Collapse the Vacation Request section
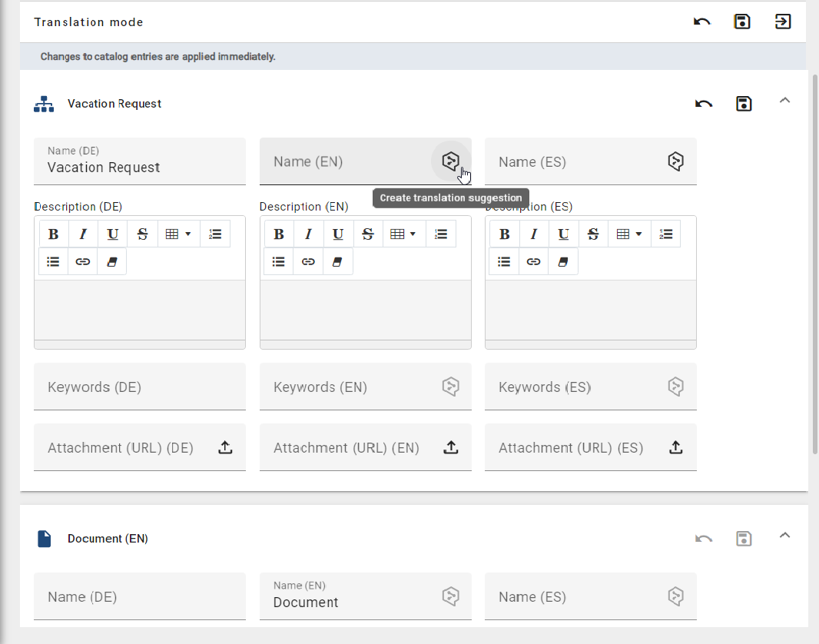Viewport: 819px width, 644px height. click(784, 100)
